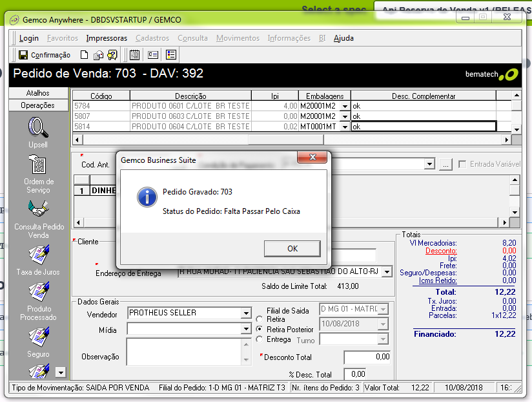Click the Descrição column header

[x=190, y=96]
